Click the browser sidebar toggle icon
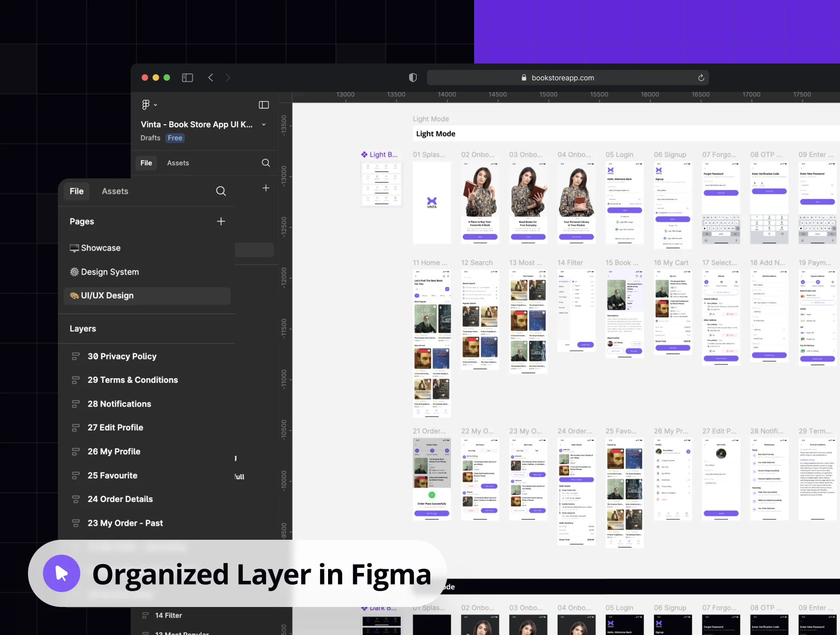Screen dimensions: 840x635 pyautogui.click(x=188, y=78)
